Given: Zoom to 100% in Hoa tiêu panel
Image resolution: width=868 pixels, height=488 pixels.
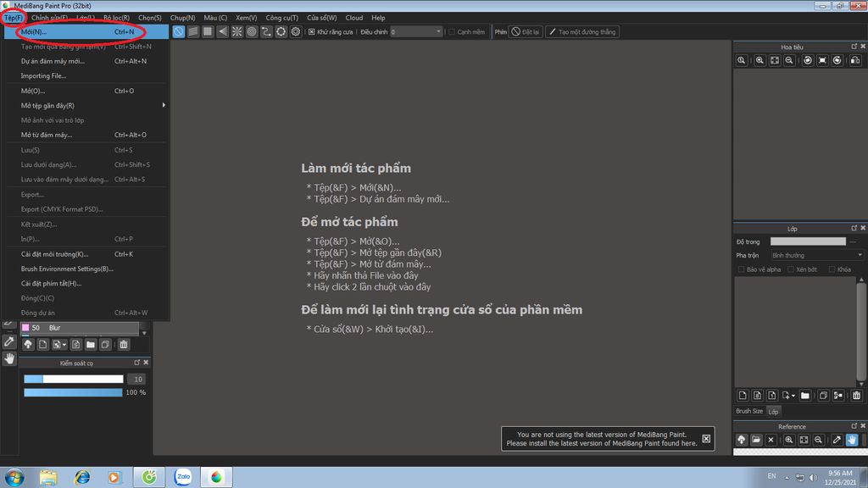Looking at the screenshot, I should coord(741,60).
